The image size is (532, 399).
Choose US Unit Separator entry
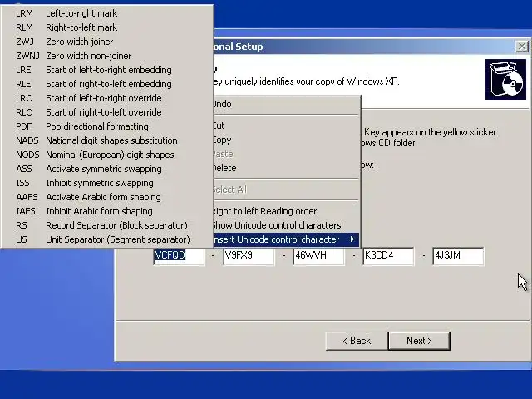click(x=107, y=239)
